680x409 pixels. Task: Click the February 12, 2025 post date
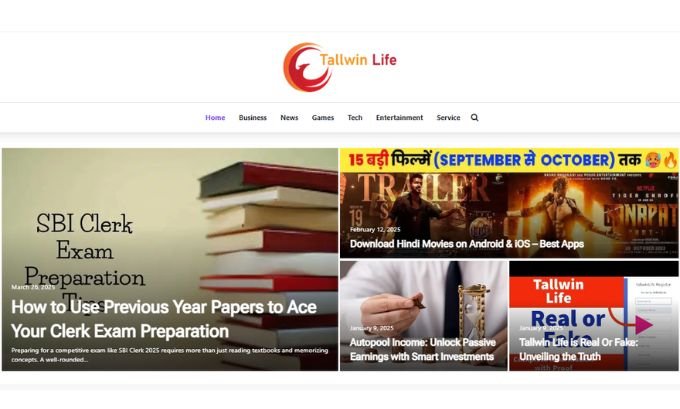375,229
